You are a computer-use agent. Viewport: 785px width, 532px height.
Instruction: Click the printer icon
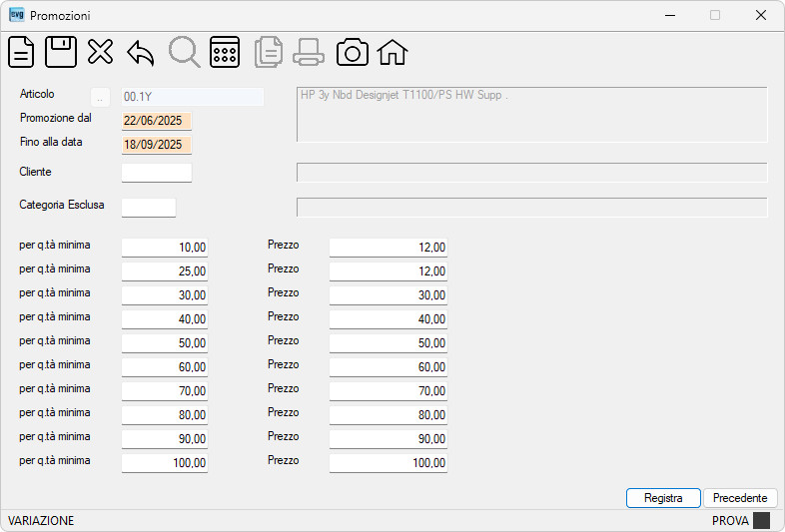click(x=309, y=52)
